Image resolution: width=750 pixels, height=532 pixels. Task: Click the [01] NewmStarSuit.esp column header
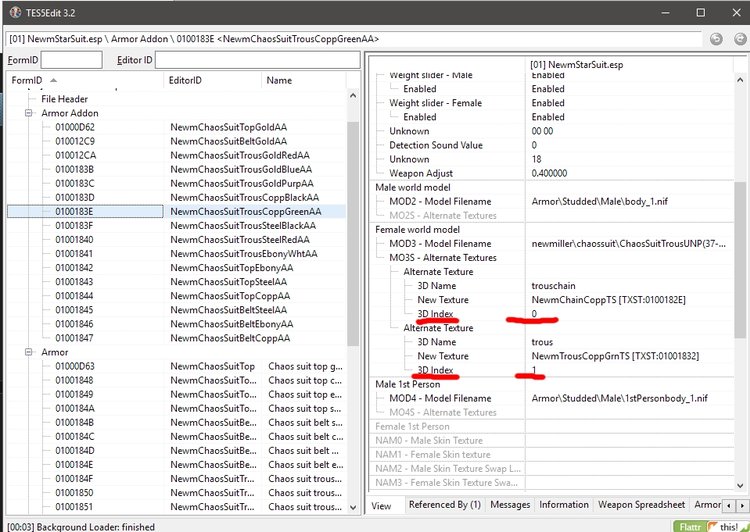click(x=576, y=65)
